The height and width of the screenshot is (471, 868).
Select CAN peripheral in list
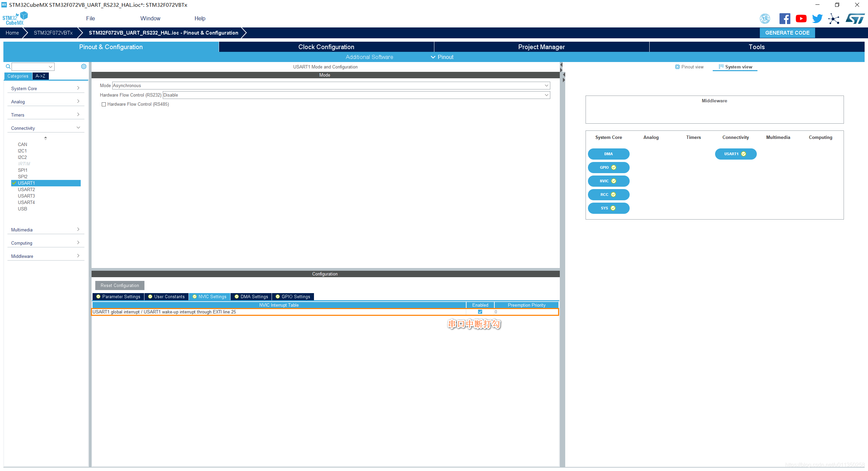click(x=22, y=144)
